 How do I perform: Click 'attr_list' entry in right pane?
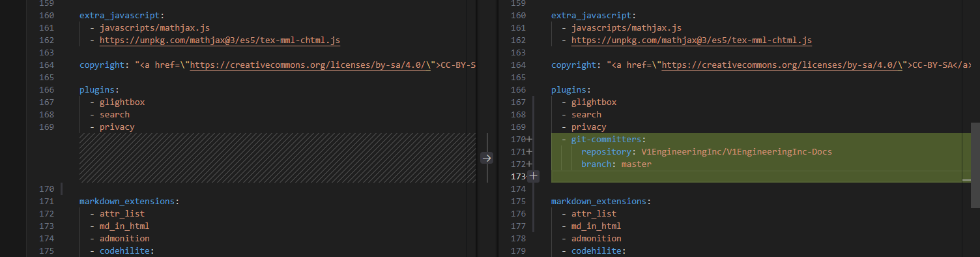594,214
